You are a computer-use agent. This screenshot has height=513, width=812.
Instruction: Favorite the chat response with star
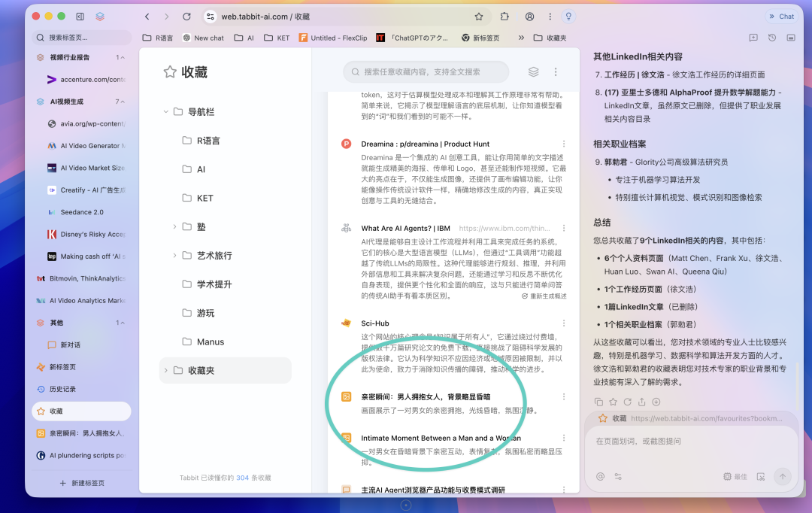coord(614,402)
